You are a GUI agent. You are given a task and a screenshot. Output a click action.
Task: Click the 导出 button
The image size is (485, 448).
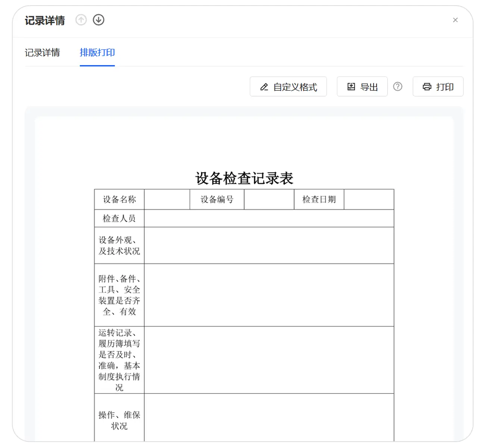[x=362, y=87]
